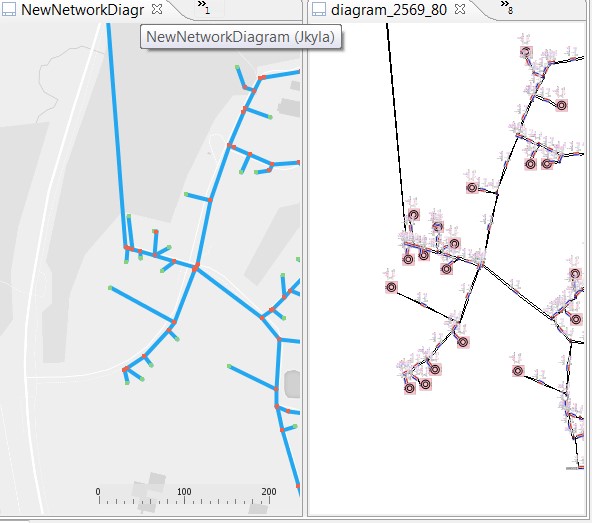The width and height of the screenshot is (592, 523).
Task: Click the sash between the two editors
Action: tap(305, 264)
